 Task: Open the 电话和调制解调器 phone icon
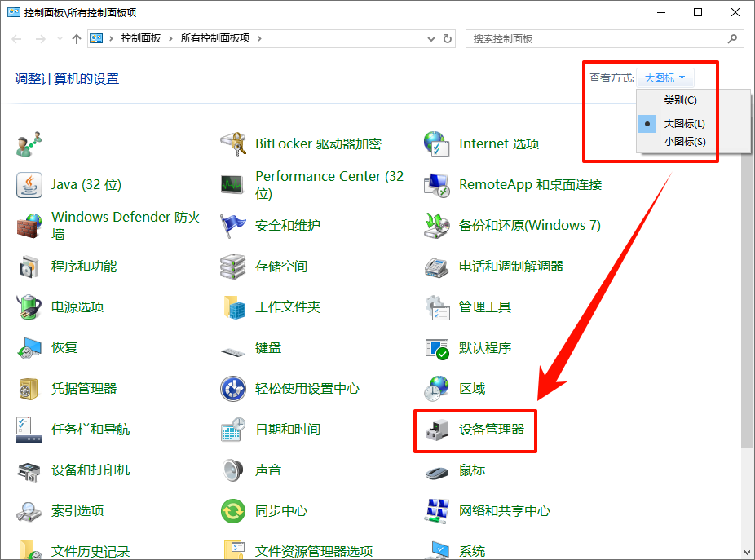tap(437, 267)
